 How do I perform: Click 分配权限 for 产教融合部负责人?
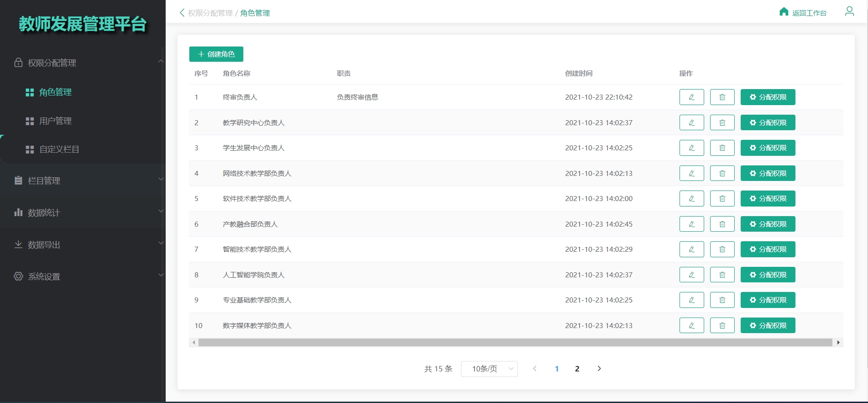pyautogui.click(x=768, y=224)
